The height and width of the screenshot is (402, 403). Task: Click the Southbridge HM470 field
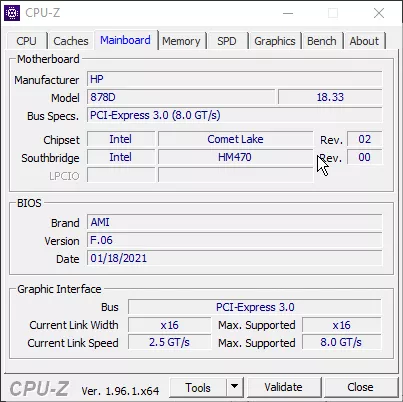(235, 157)
